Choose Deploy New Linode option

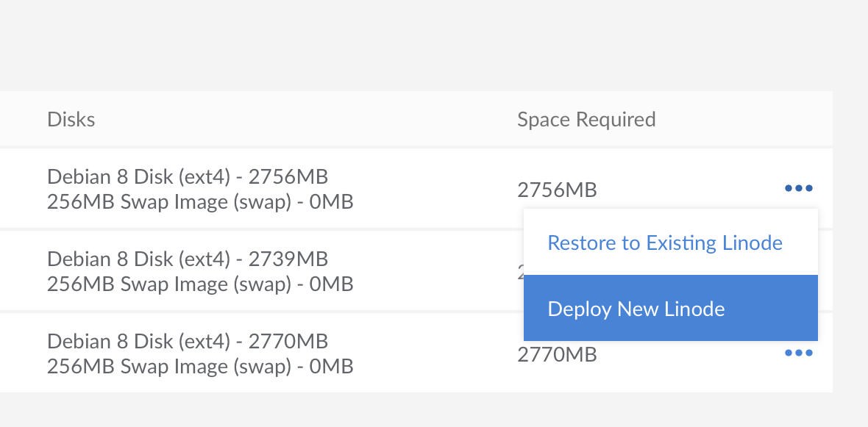point(636,309)
